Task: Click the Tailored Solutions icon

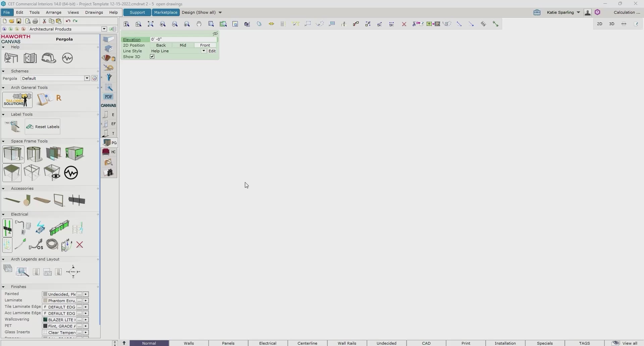Action: pos(17,100)
